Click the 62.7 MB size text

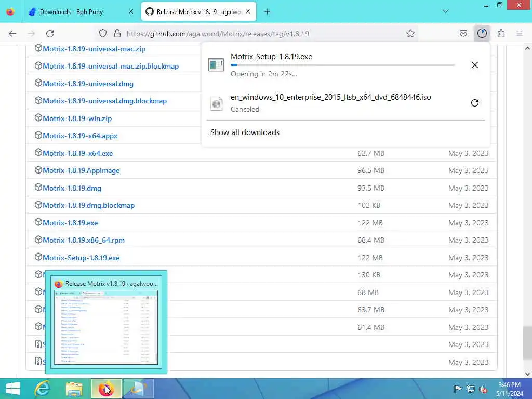371,153
